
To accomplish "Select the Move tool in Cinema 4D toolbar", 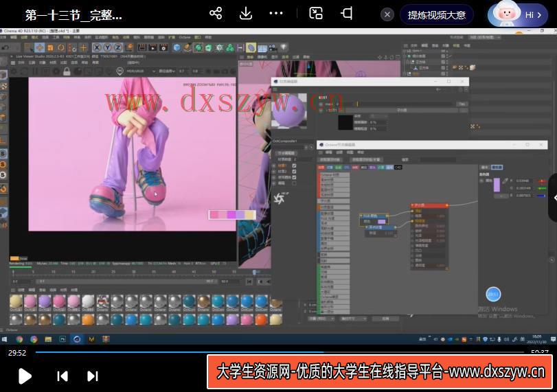I will [39, 47].
